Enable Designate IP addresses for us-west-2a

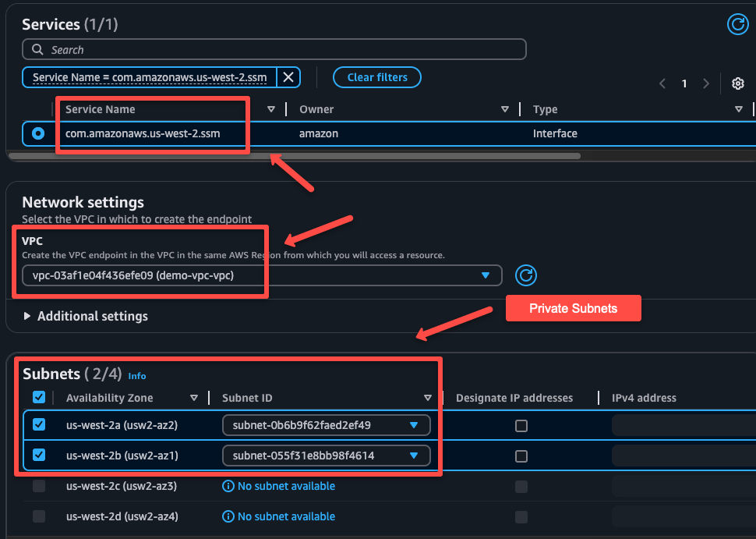pyautogui.click(x=521, y=424)
